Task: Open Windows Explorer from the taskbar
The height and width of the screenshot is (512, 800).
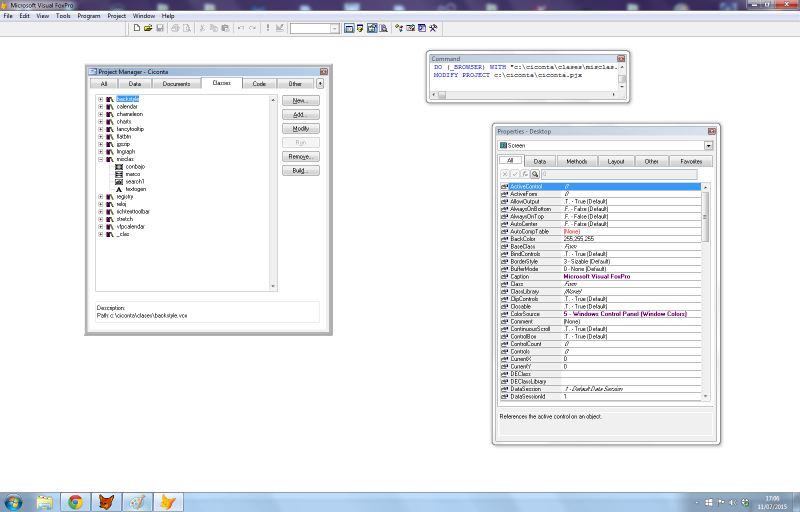Action: tap(45, 502)
